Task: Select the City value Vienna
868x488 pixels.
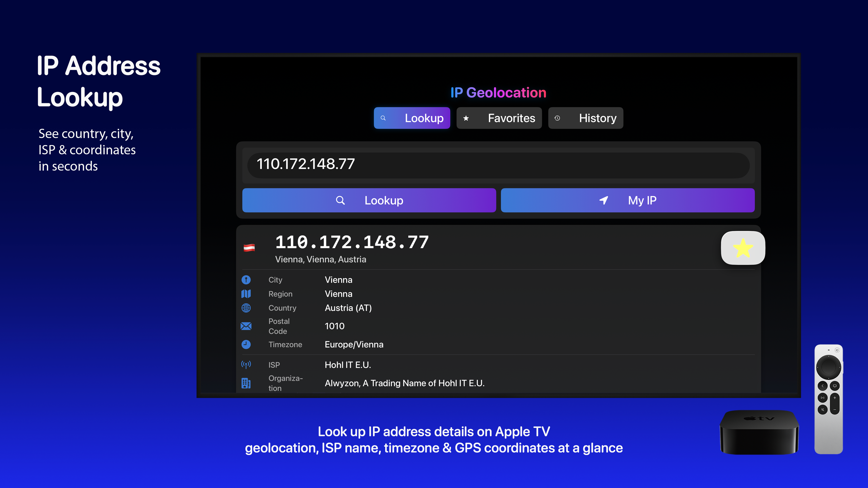Action: click(x=338, y=279)
